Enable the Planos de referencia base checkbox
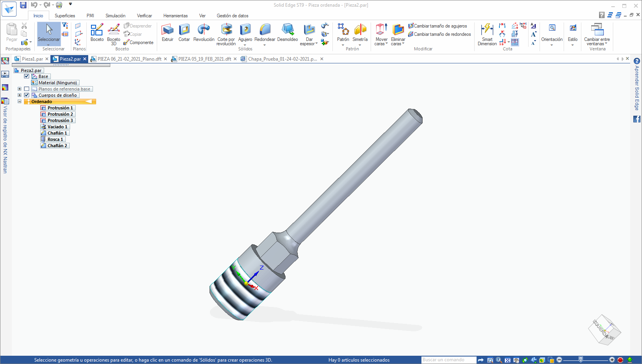642x364 pixels. click(x=27, y=89)
